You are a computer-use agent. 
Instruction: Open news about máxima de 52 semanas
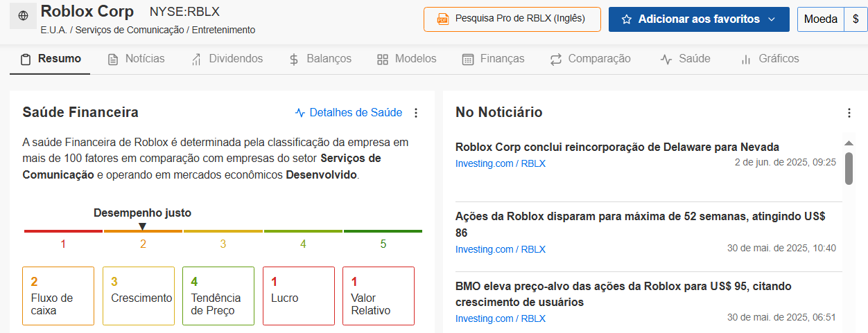(x=640, y=224)
